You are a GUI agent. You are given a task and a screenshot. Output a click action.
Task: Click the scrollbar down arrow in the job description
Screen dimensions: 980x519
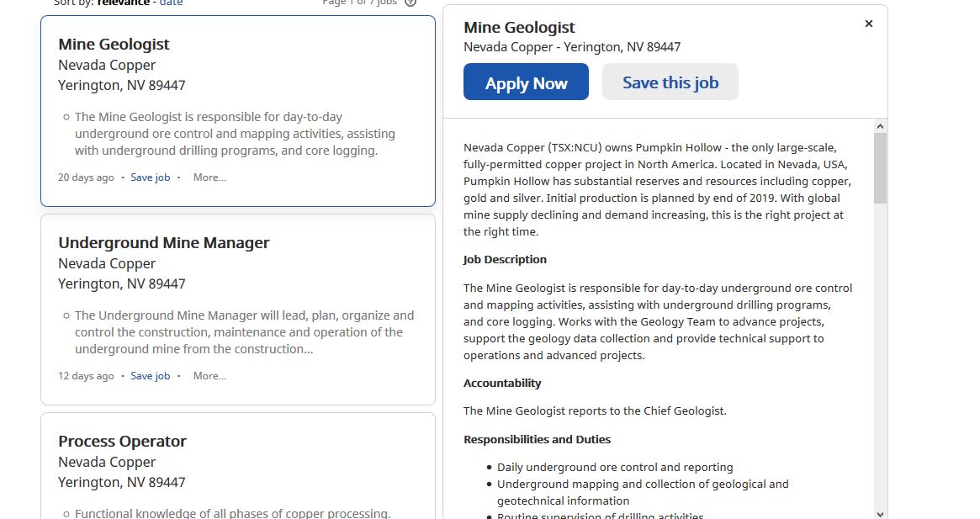coord(880,514)
